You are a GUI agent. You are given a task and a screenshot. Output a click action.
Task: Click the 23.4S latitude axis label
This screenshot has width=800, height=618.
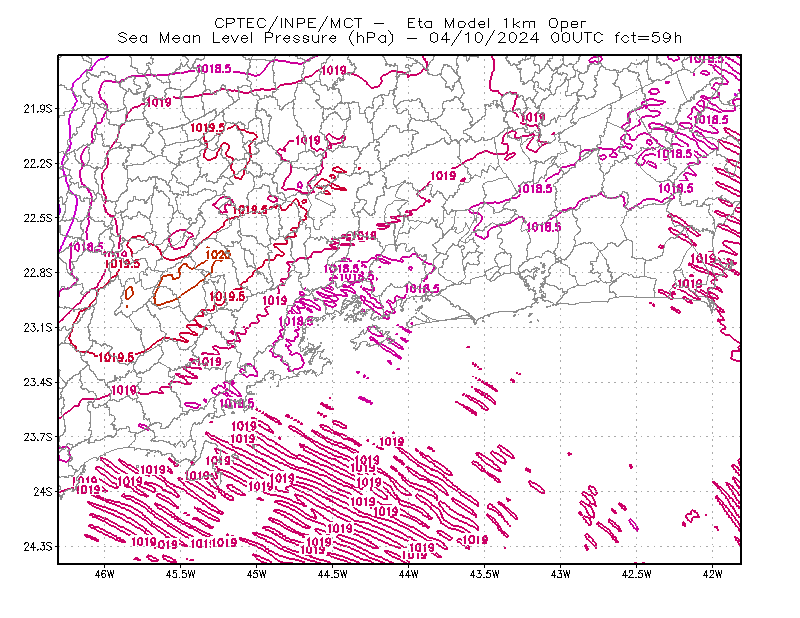[x=38, y=382]
